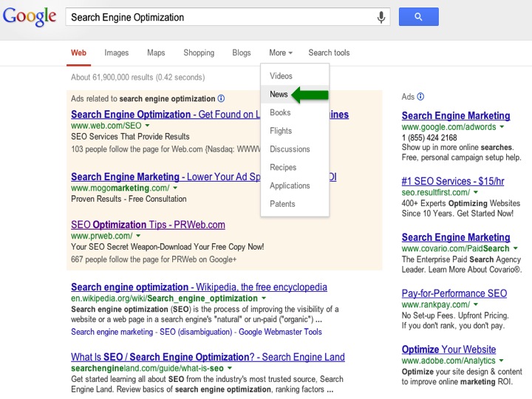532x399 pixels.
Task: Switch to the Blogs tab
Action: tap(242, 53)
